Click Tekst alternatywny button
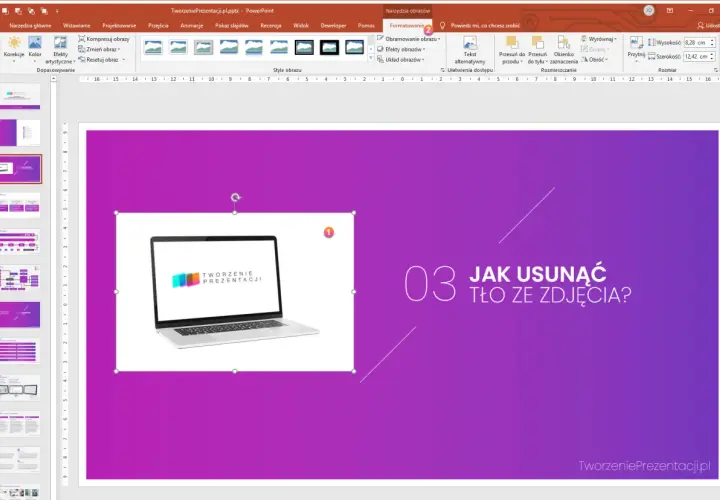720x500 pixels. 470,50
